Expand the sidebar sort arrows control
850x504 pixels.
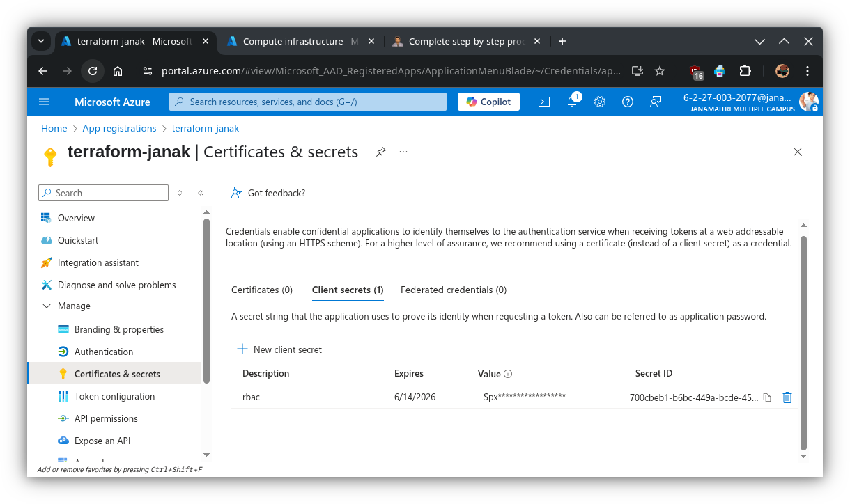pyautogui.click(x=180, y=193)
